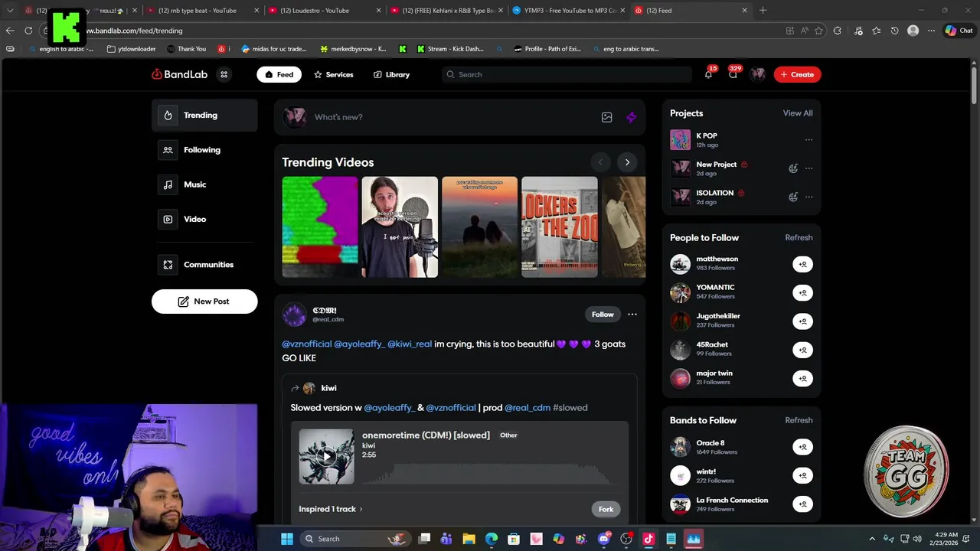This screenshot has width=980, height=551.
Task: Open View All projects link
Action: (798, 113)
